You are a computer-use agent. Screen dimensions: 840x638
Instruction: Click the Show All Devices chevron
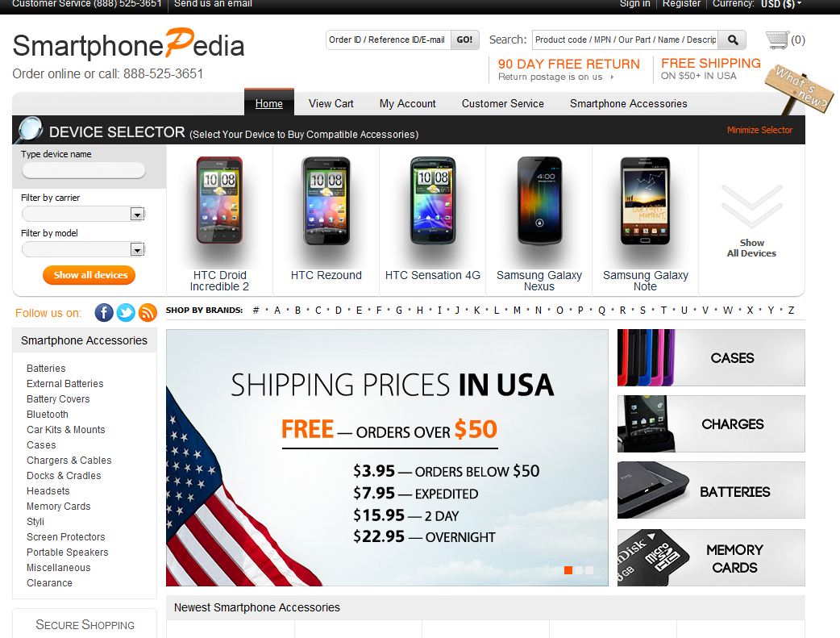click(x=751, y=206)
